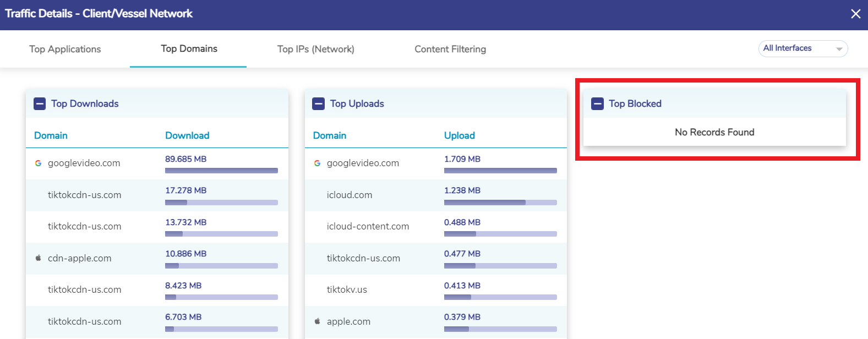The image size is (868, 339).
Task: Open the All Interfaces dropdown
Action: click(803, 48)
